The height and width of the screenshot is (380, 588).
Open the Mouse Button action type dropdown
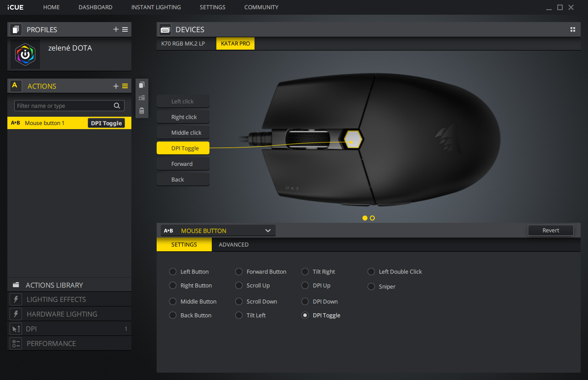218,231
